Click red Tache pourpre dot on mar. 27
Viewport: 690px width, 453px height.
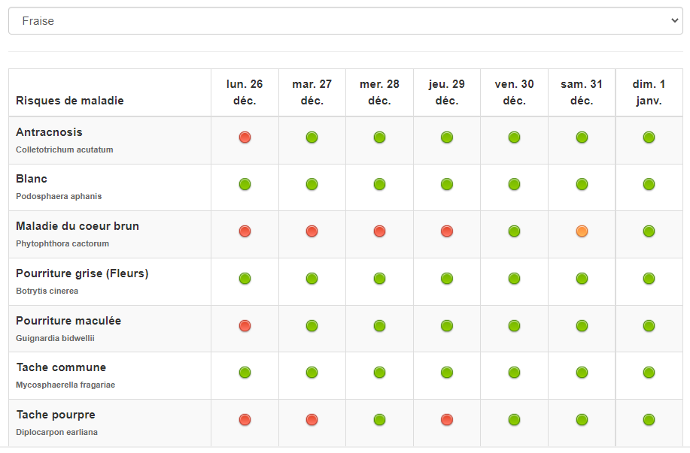pyautogui.click(x=312, y=419)
